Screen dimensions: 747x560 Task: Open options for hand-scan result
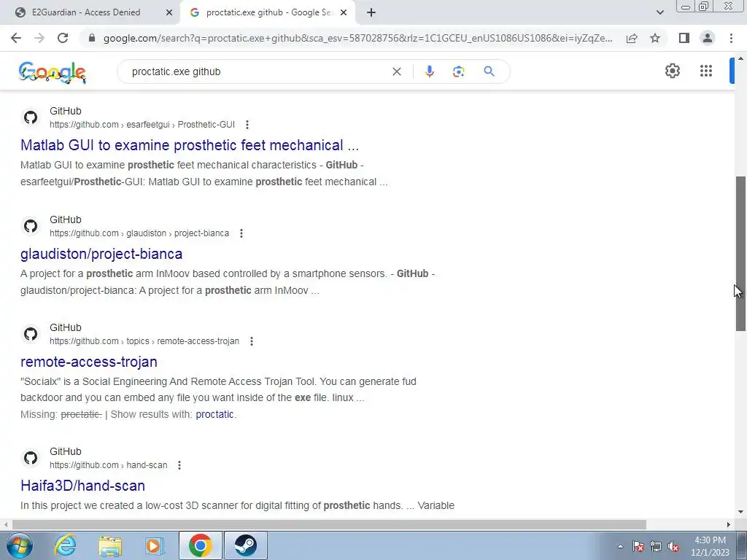[179, 465]
